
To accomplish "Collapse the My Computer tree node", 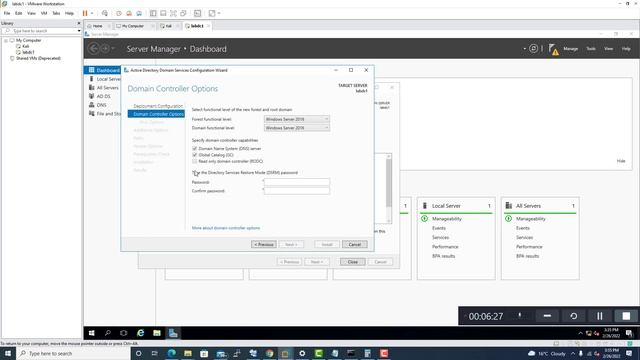I will click(x=6, y=40).
